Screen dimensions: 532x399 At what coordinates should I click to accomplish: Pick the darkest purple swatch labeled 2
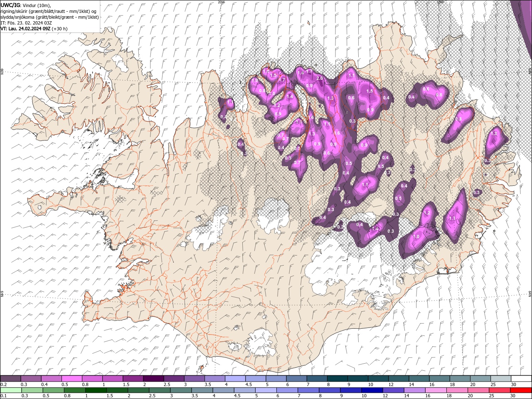point(153,379)
